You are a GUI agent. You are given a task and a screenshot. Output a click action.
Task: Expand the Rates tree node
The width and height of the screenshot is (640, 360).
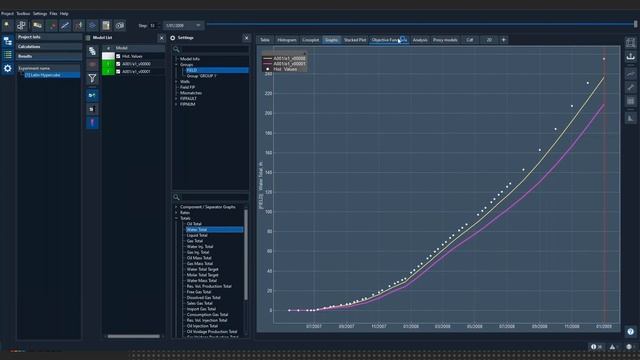click(x=176, y=213)
